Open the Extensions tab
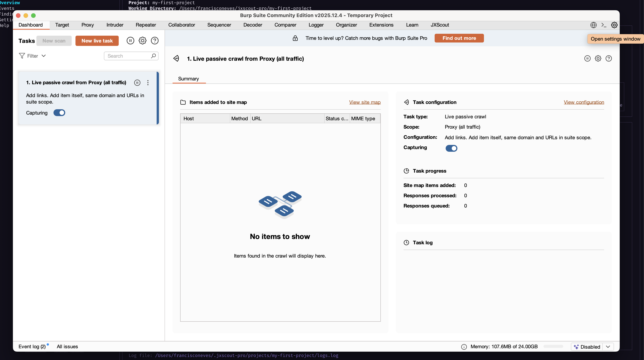This screenshot has width=644, height=360. [x=381, y=25]
